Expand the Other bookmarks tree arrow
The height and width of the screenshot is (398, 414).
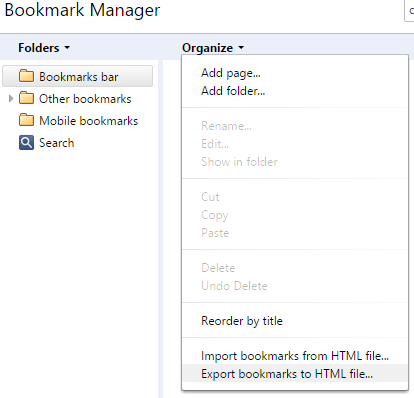tap(11, 98)
